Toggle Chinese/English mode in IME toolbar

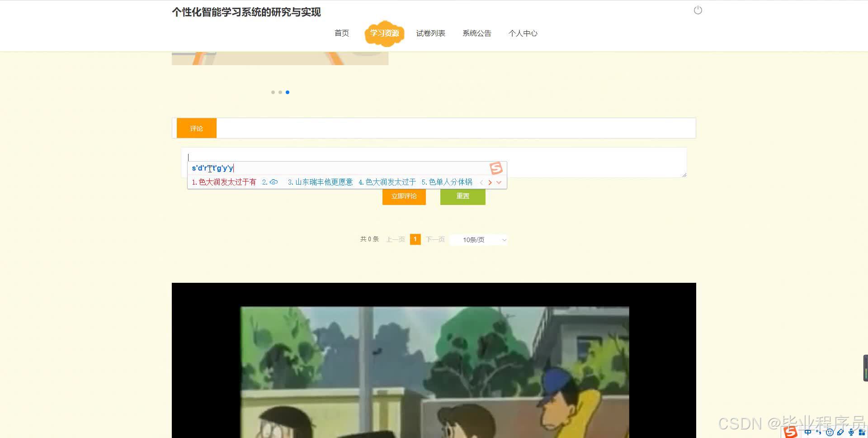808,432
